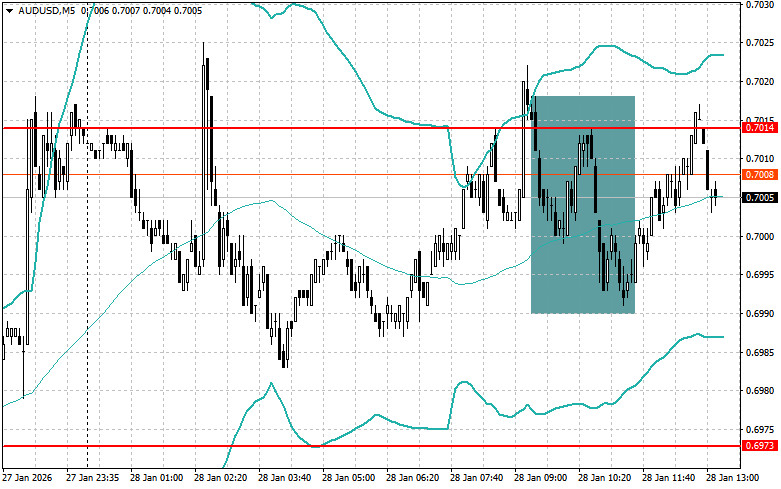The width and height of the screenshot is (781, 489).
Task: Open the chart menu triangle beside AUDUSD,M5
Action: click(x=9, y=10)
